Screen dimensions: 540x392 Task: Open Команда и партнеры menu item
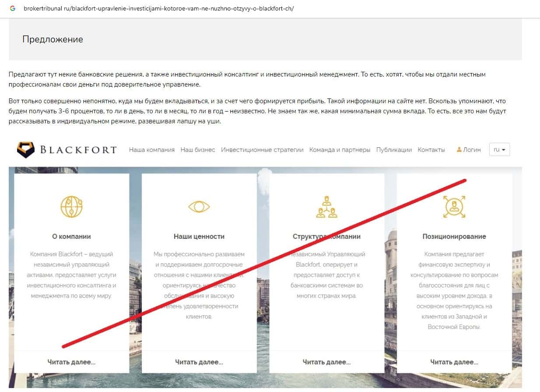click(x=340, y=150)
